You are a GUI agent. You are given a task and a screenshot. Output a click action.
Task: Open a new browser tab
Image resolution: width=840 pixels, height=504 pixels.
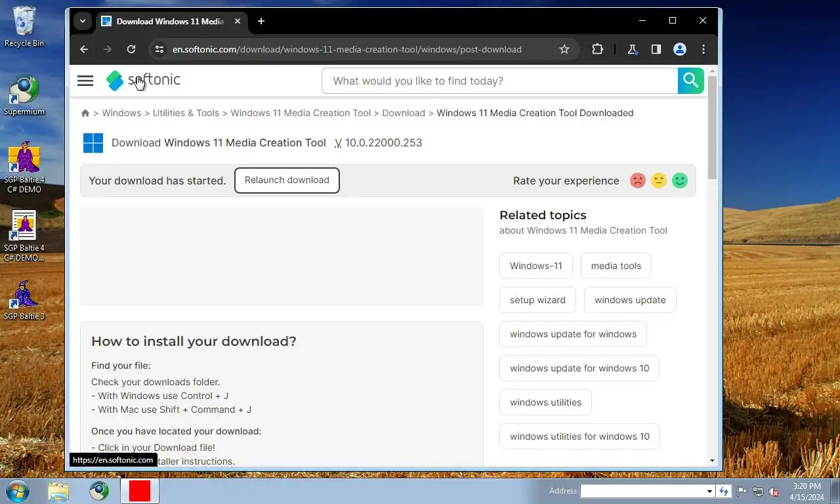click(261, 21)
